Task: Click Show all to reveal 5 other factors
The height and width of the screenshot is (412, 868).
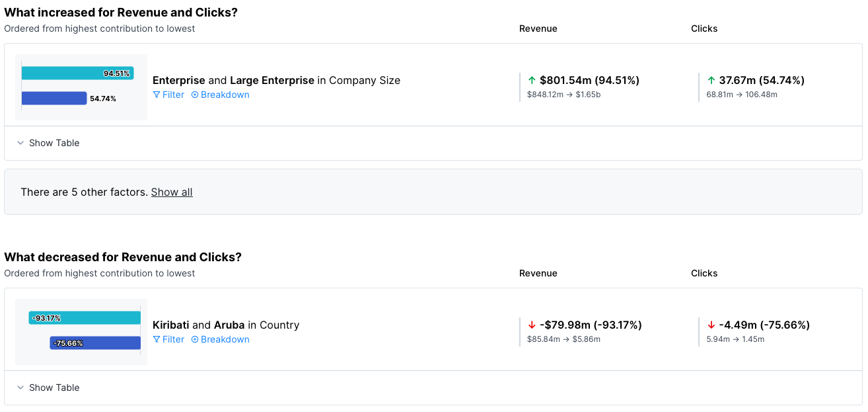Action: click(172, 192)
